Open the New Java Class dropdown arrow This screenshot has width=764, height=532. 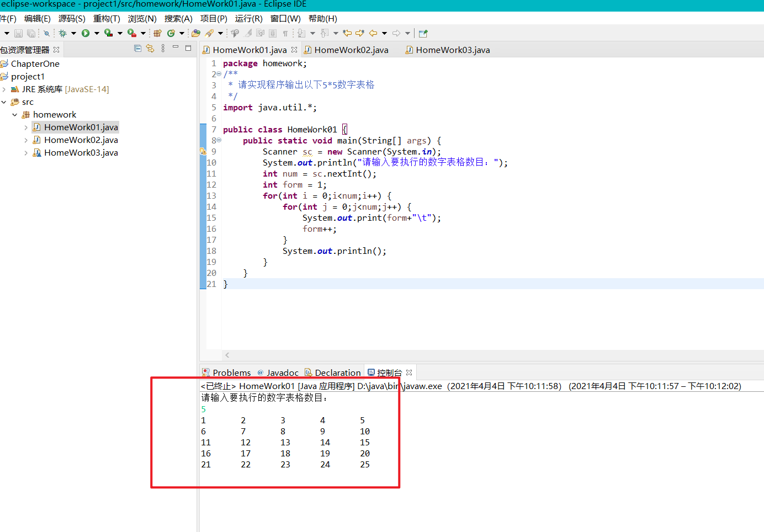click(182, 33)
